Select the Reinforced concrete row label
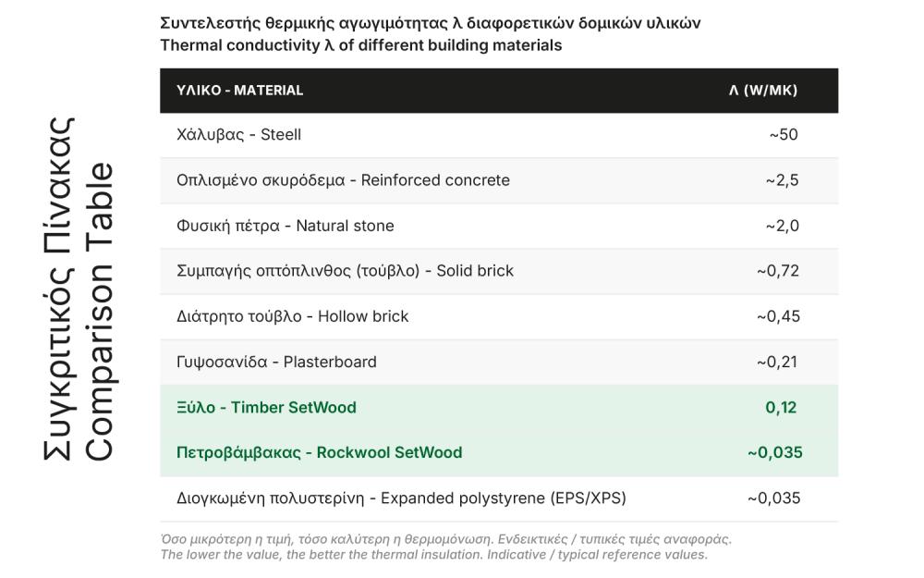The height and width of the screenshot is (578, 924). (x=343, y=180)
